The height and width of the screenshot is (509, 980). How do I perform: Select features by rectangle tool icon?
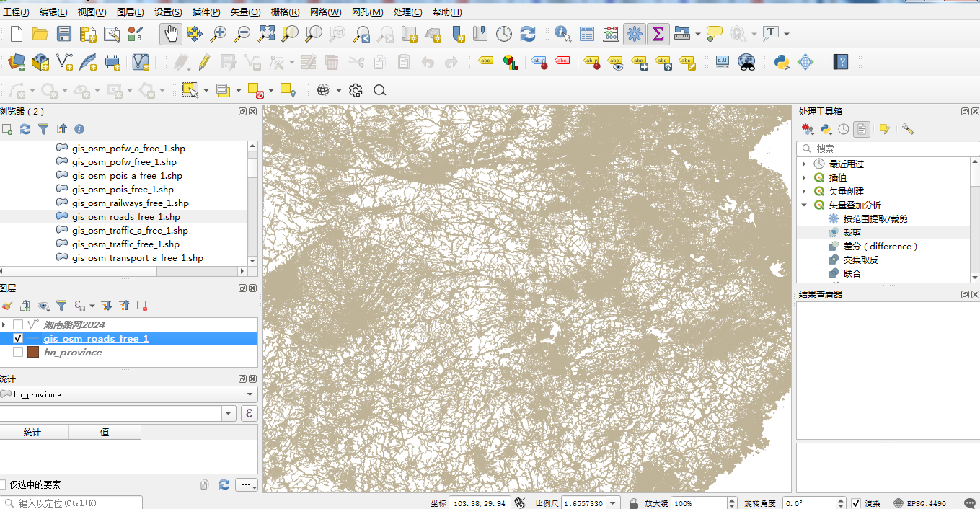pos(190,90)
